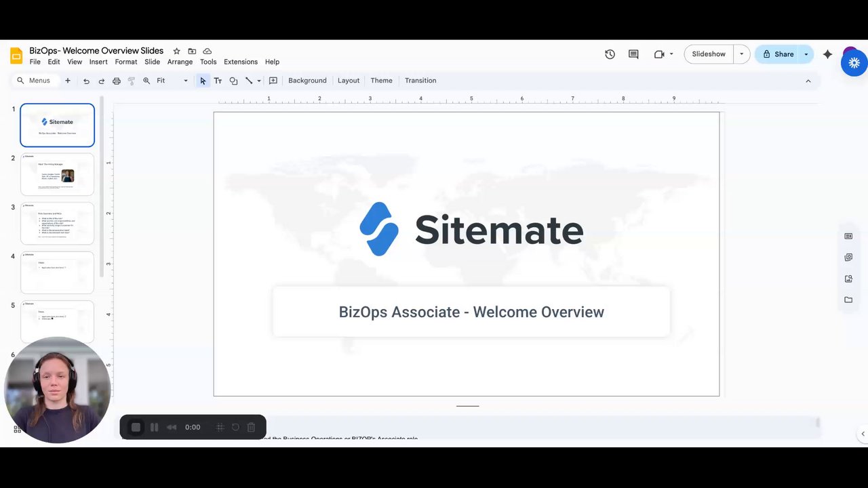Viewport: 868px width, 488px height.
Task: Star the BizOps presentation
Action: (x=176, y=51)
